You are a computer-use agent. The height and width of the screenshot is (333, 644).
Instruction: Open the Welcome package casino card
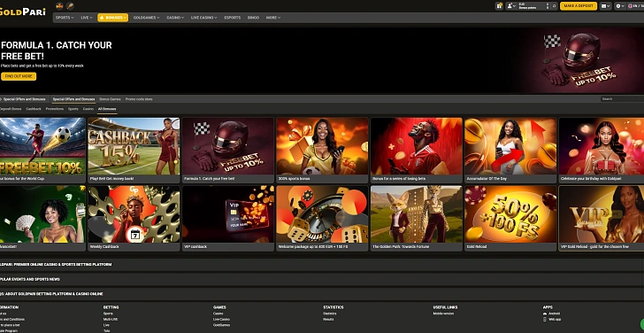click(x=322, y=218)
